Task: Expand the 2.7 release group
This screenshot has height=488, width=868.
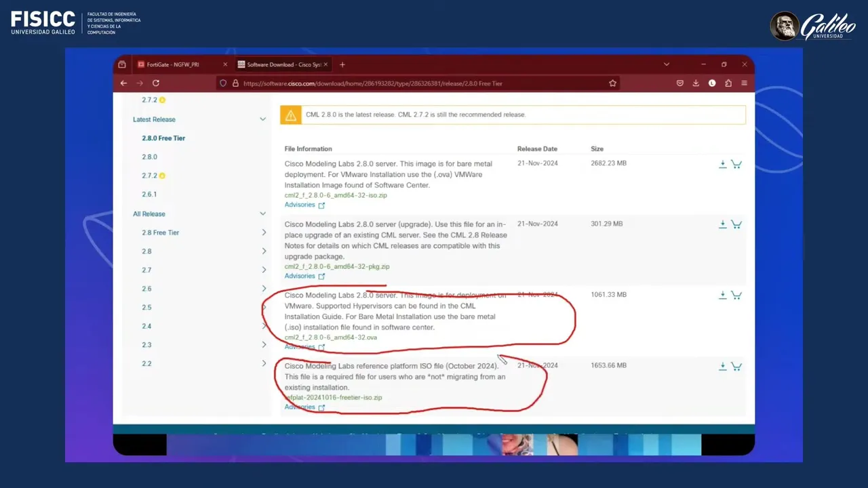Action: (264, 270)
